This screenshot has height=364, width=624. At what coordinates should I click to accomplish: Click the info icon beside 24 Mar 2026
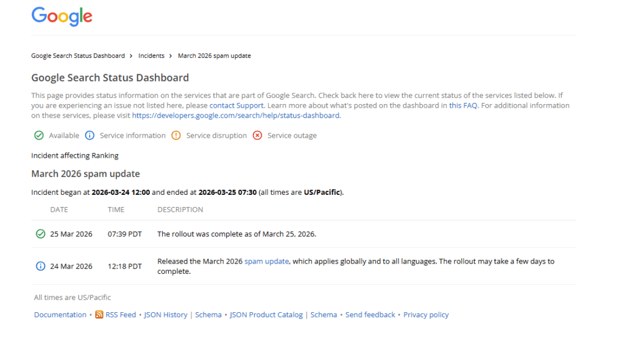pos(40,266)
